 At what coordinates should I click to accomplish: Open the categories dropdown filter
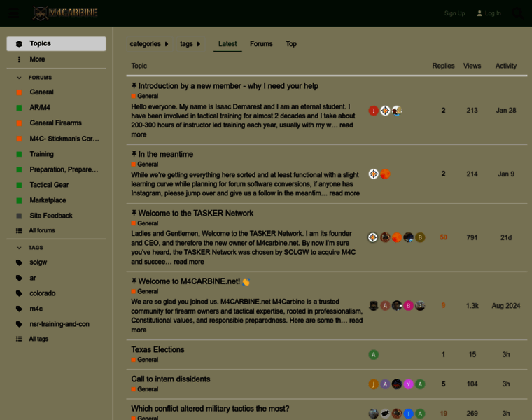point(149,44)
